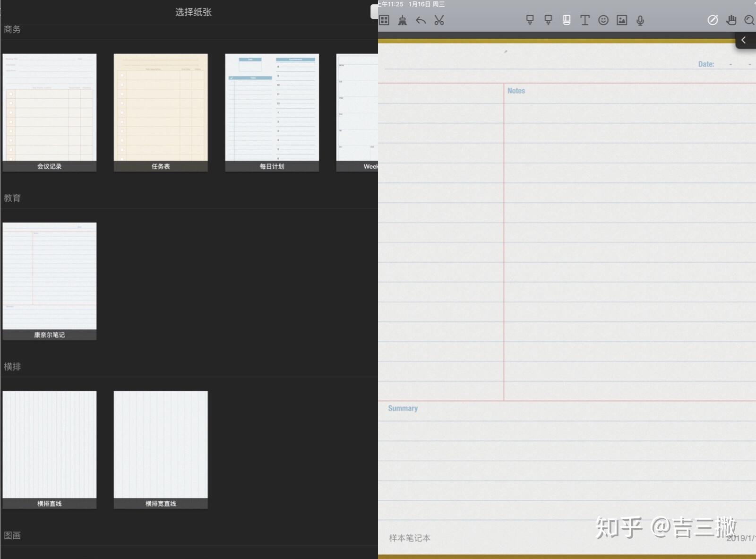Choose the 横排直线 paper template
The image size is (756, 559).
click(x=50, y=450)
